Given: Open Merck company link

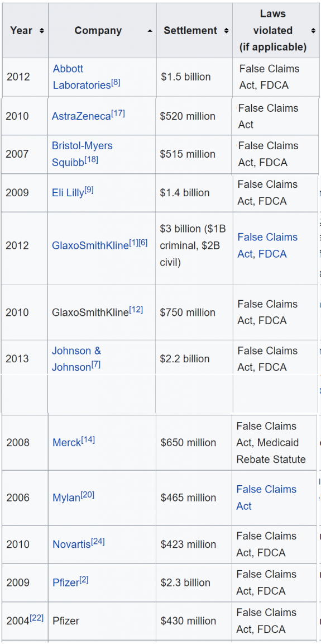Looking at the screenshot, I should point(67,443).
